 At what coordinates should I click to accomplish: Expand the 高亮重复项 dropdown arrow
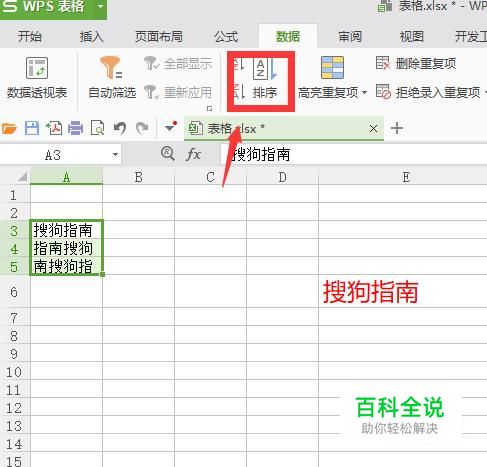tap(364, 92)
